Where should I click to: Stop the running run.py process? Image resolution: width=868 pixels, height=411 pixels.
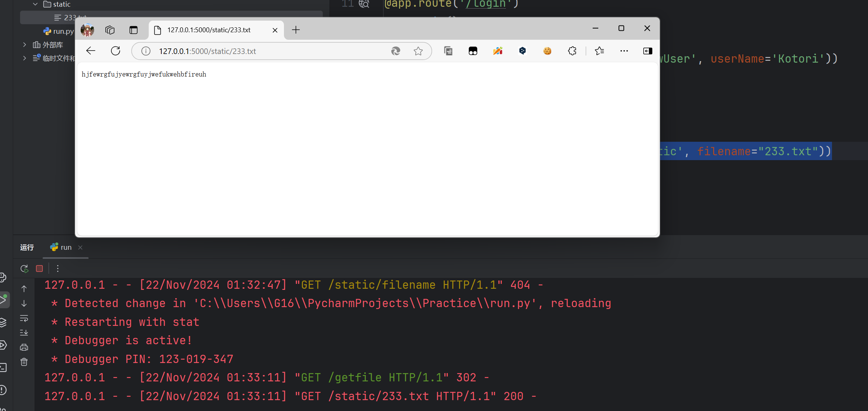click(x=39, y=268)
